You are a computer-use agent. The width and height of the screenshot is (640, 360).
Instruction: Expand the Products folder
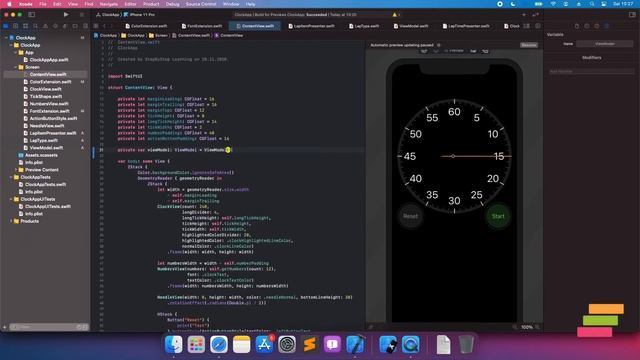[x=11, y=221]
